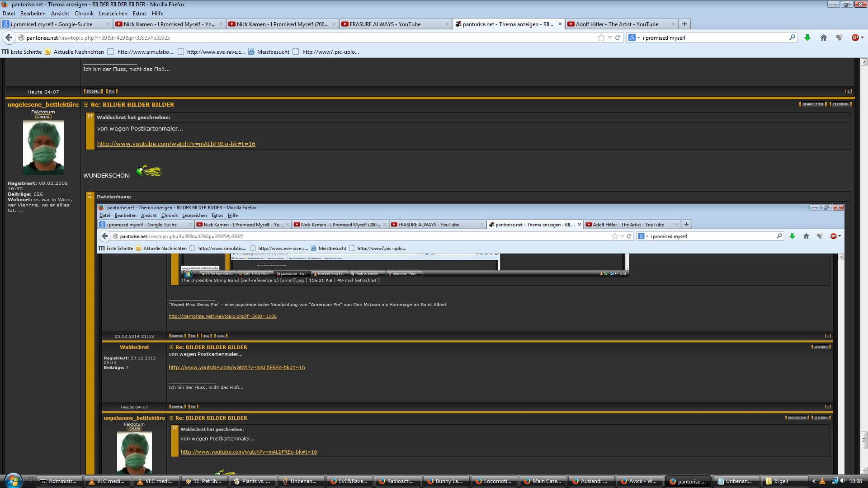868x488 pixels.
Task: Go back with the top-left back arrow
Action: coord(9,38)
